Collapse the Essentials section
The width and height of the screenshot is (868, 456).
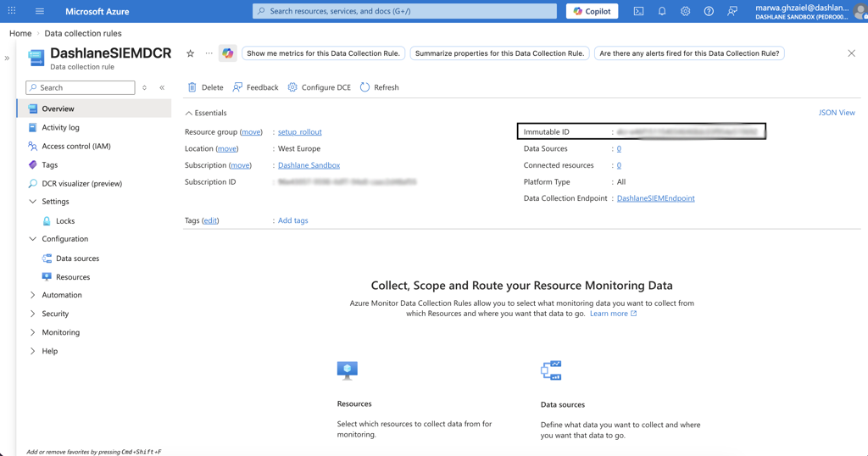pos(206,113)
